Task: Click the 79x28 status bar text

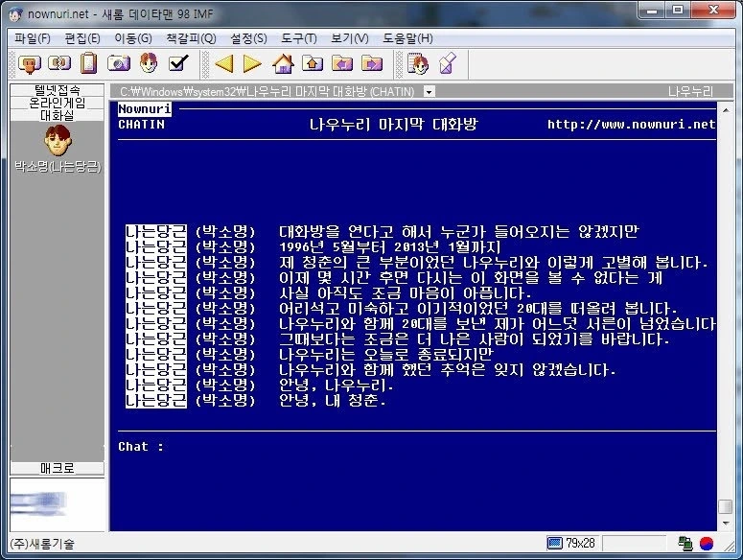Action: click(x=580, y=543)
